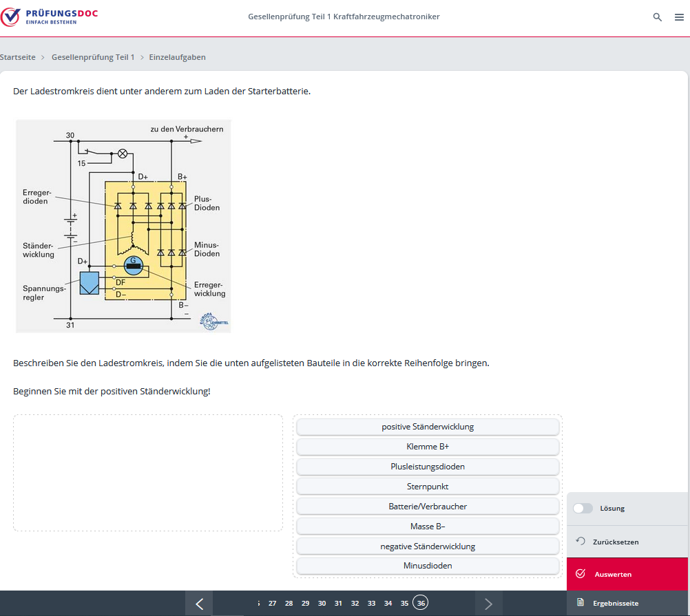Jump to question 27
The height and width of the screenshot is (616, 690).
click(x=272, y=604)
